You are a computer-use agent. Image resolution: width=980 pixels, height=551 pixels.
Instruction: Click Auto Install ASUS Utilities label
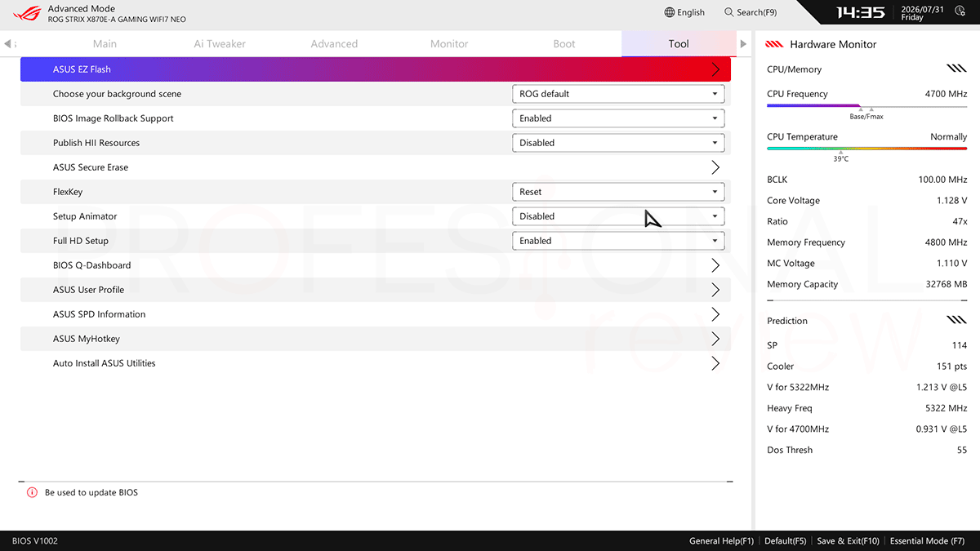(x=105, y=363)
